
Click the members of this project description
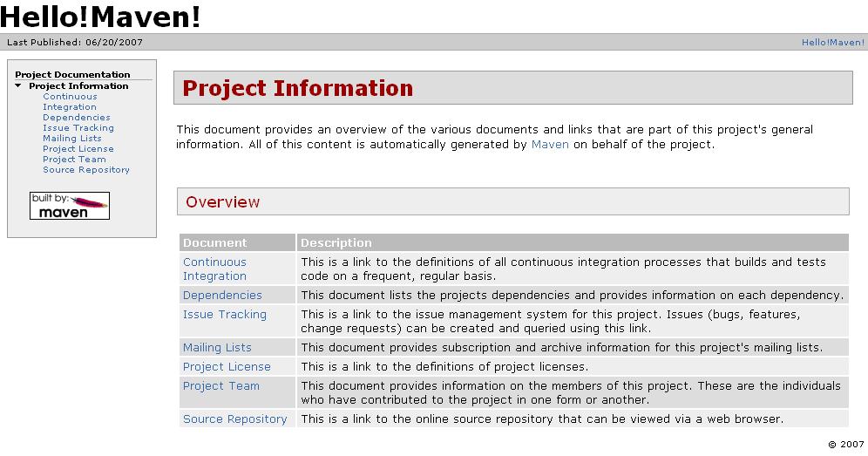573,393
